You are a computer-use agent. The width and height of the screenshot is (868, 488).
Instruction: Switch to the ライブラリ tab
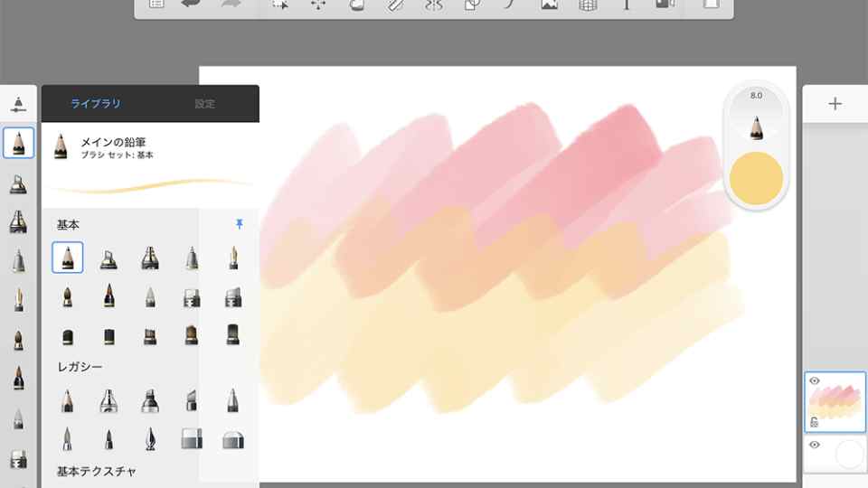pos(95,103)
